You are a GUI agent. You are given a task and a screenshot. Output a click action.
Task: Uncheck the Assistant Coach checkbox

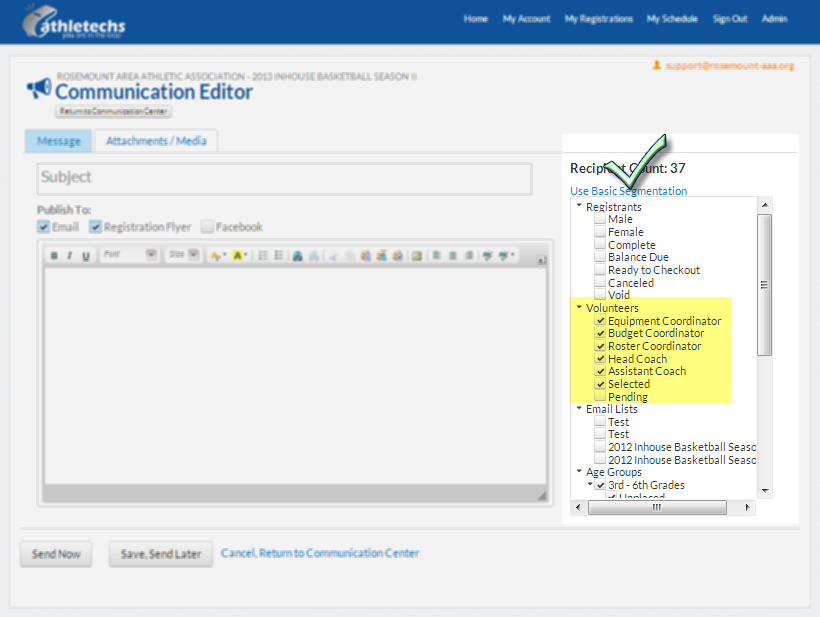tap(600, 371)
